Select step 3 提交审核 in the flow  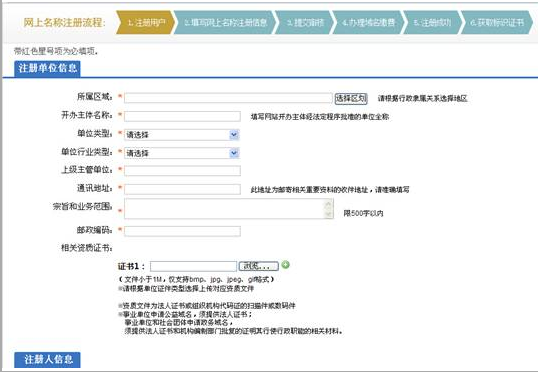tap(304, 23)
